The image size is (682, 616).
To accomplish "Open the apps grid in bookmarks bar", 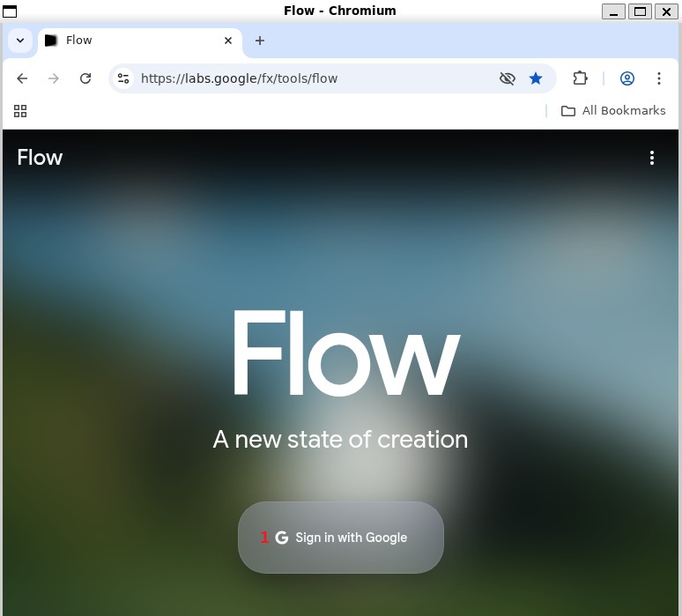I will tap(20, 111).
